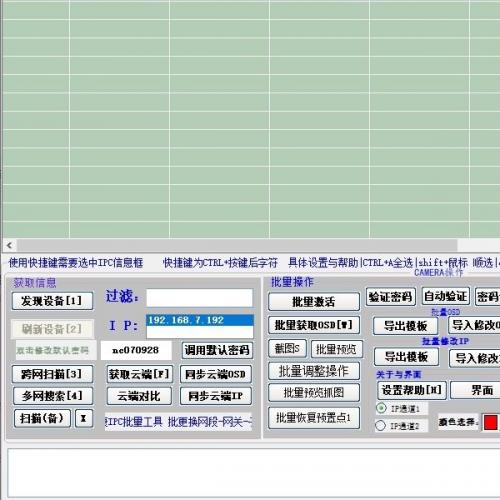The image size is (500, 500).
Task: Select the IP通道1 radio button
Action: click(x=381, y=408)
